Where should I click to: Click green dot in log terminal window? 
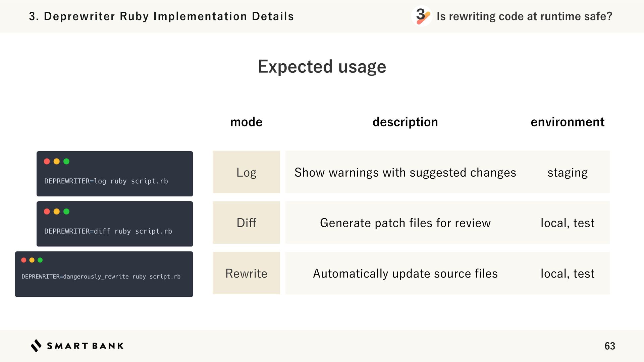click(66, 162)
